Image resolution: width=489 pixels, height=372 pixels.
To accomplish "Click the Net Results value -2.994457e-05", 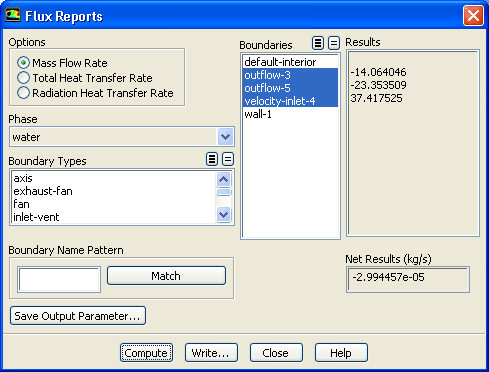I will point(388,277).
